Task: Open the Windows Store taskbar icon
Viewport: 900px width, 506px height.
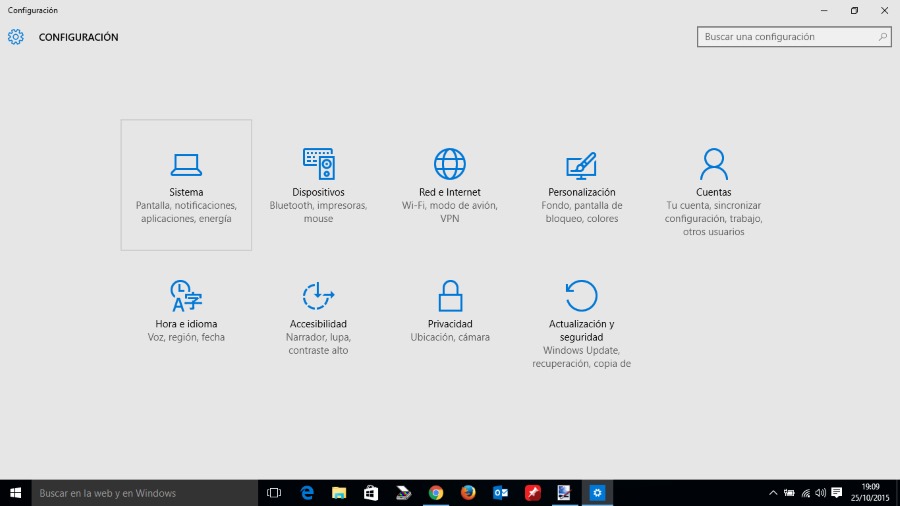Action: (x=371, y=493)
